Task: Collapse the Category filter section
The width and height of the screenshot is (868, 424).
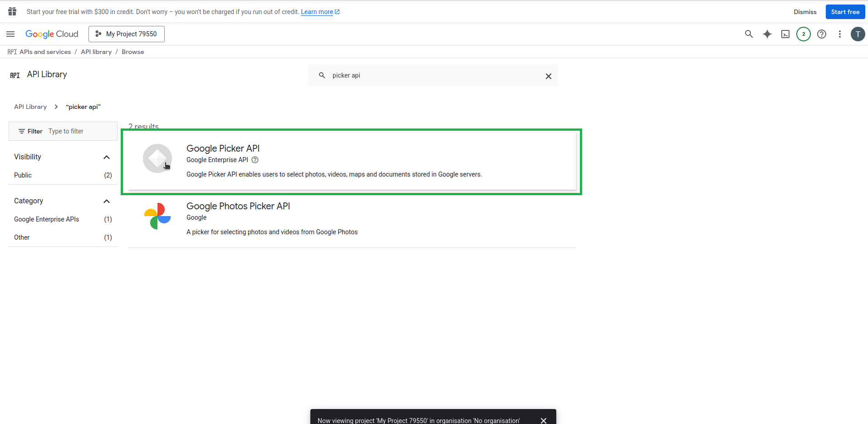Action: click(x=107, y=201)
